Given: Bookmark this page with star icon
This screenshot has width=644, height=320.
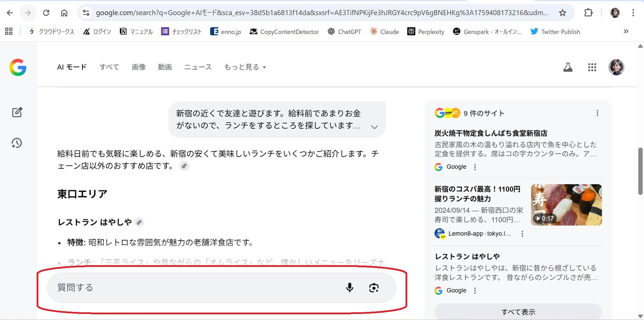Looking at the screenshot, I should [x=562, y=13].
